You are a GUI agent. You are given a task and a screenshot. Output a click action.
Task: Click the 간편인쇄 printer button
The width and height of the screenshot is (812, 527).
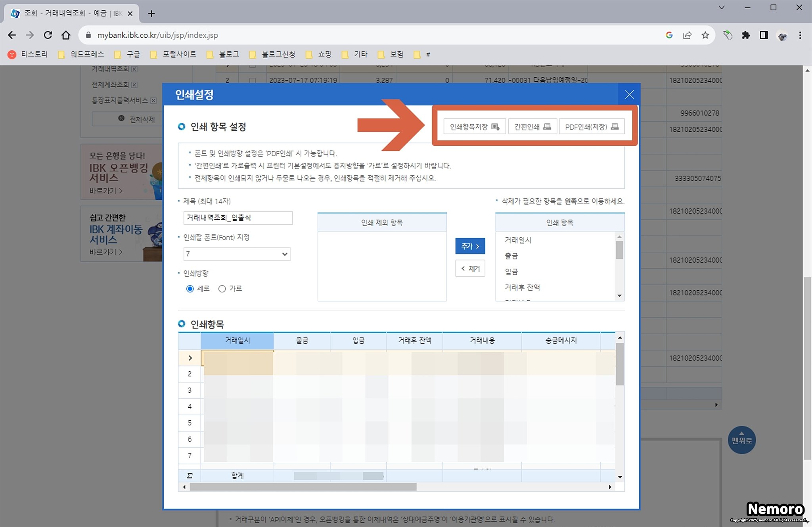tap(532, 127)
